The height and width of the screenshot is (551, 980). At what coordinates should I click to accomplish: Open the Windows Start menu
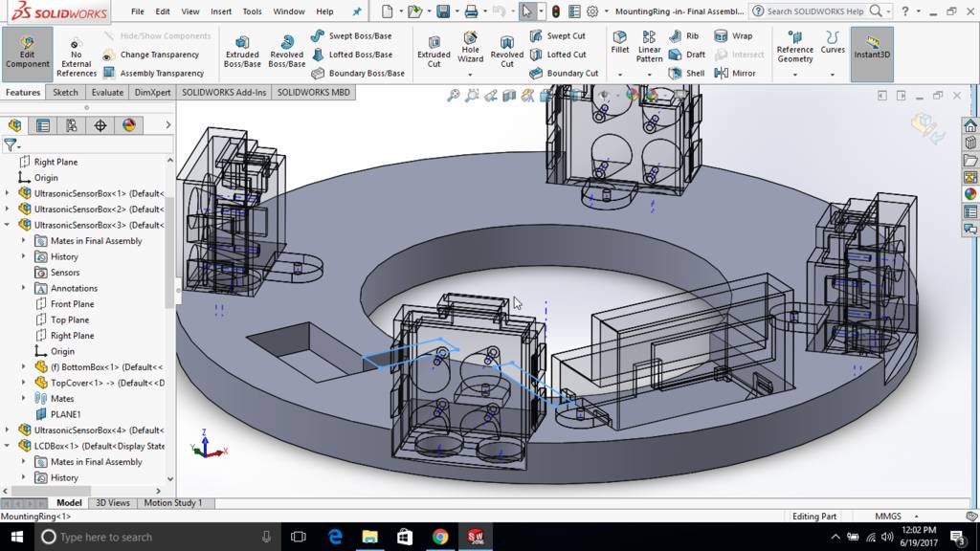tap(17, 537)
